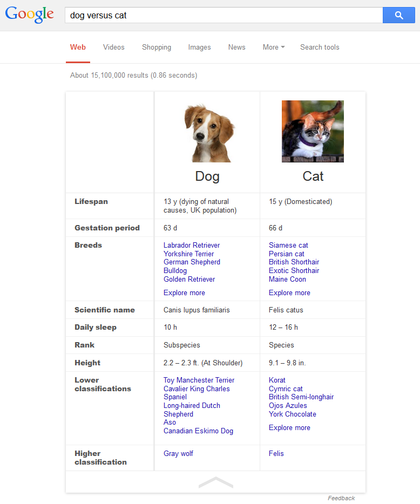This screenshot has height=504, width=420.
Task: Switch to the Images tab
Action: [199, 47]
